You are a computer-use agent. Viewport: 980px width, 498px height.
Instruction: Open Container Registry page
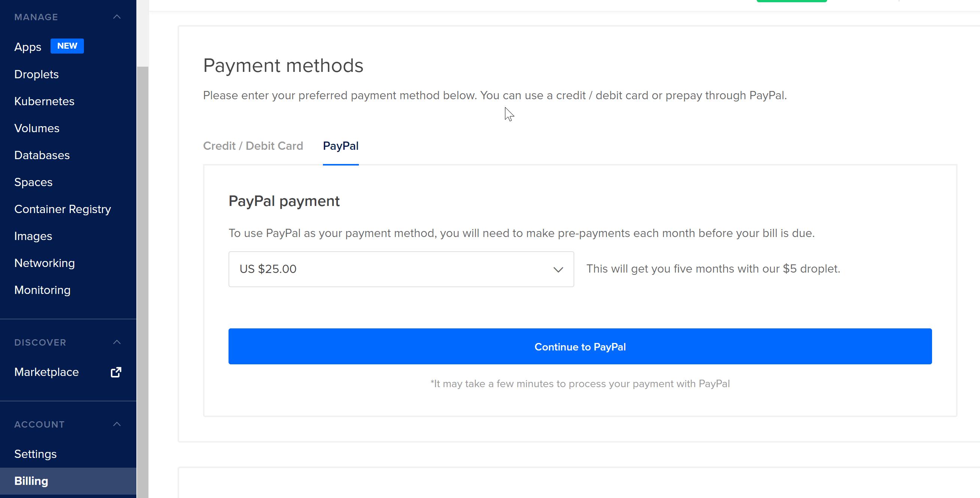click(63, 209)
